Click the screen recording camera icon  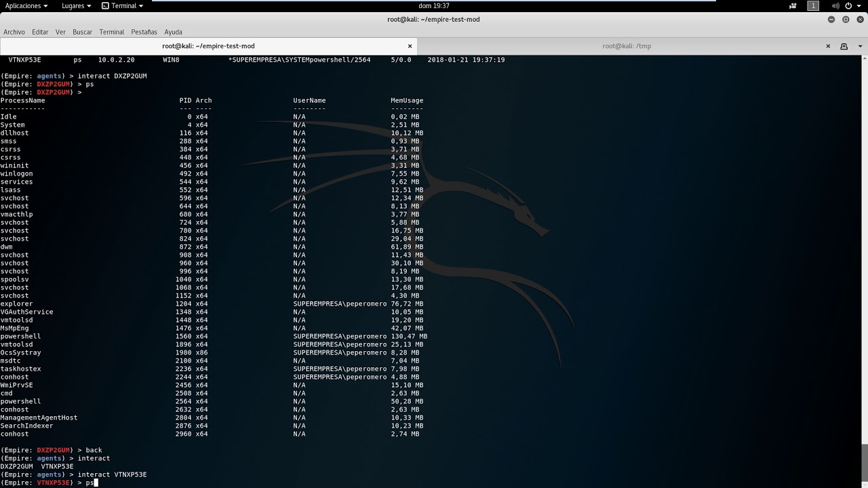click(793, 5)
